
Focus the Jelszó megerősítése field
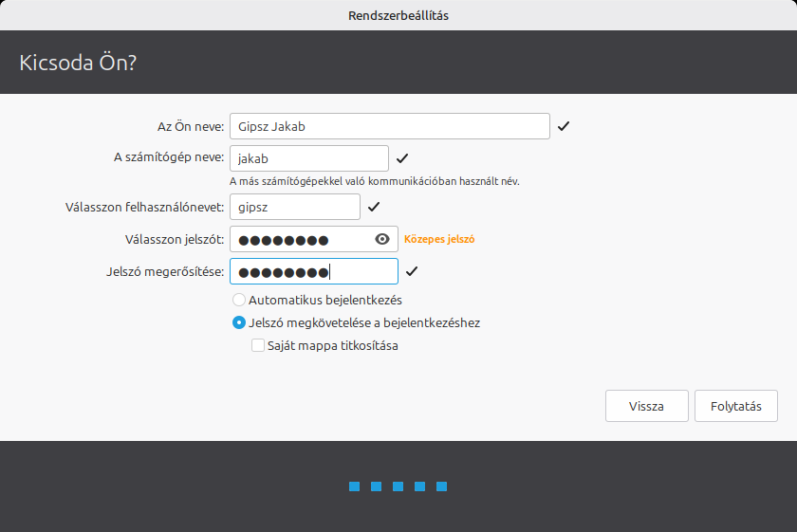[x=313, y=271]
